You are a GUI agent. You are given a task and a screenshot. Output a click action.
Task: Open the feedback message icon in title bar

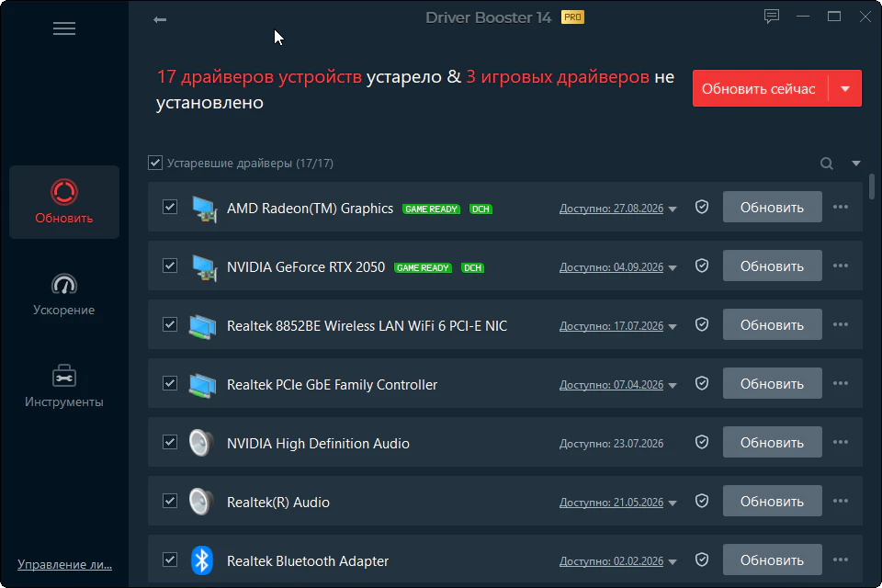coord(771,17)
